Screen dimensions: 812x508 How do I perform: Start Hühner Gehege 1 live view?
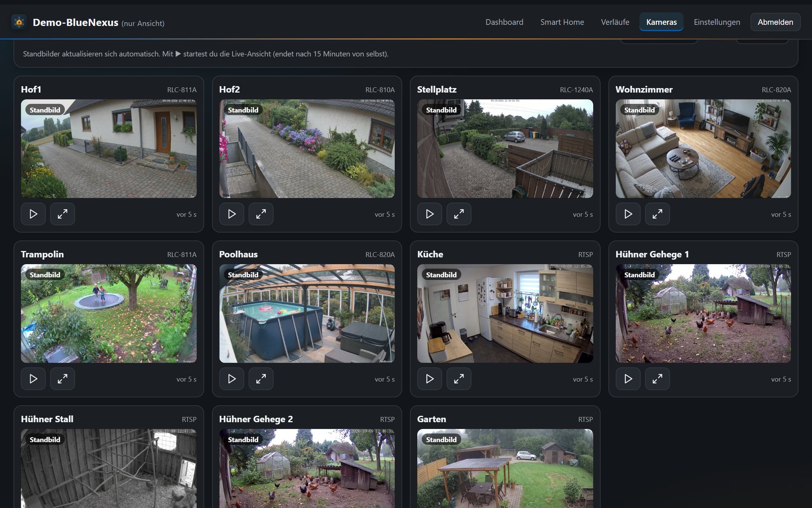pyautogui.click(x=628, y=379)
